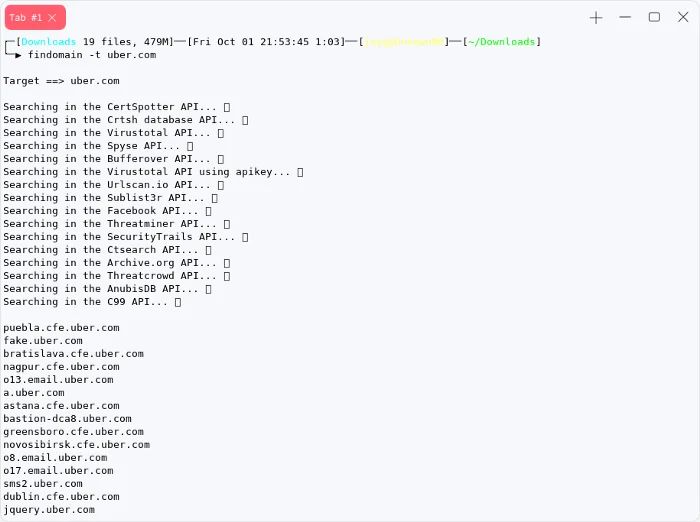Click the o8.email.uber.com subdomain
The width and height of the screenshot is (700, 522).
pyautogui.click(x=55, y=458)
